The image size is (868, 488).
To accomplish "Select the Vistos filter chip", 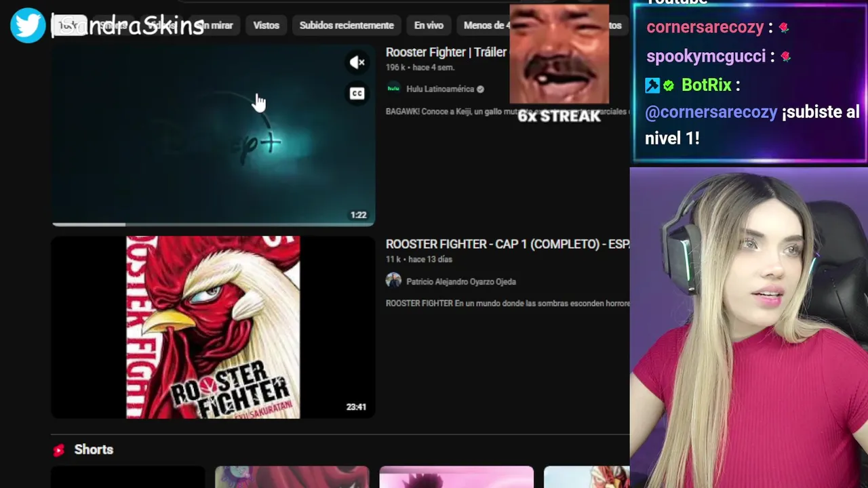I will click(x=266, y=25).
